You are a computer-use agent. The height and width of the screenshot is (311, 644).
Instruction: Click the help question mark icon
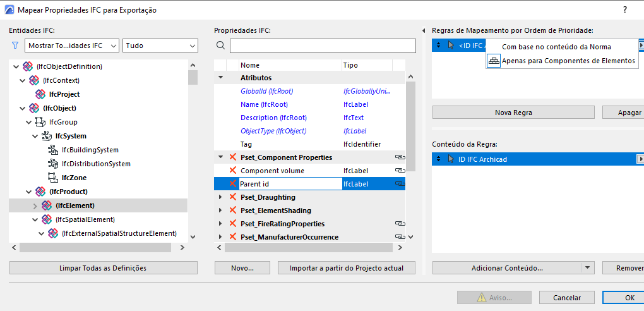[x=625, y=10]
